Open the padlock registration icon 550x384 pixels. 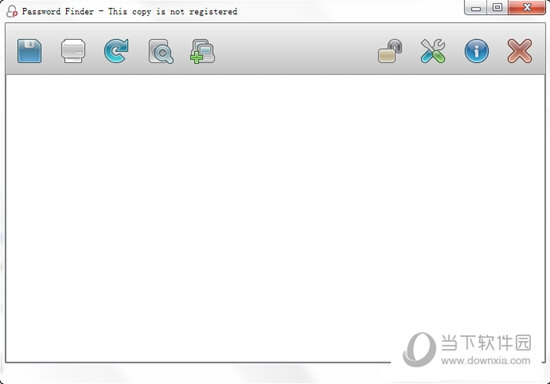[390, 51]
